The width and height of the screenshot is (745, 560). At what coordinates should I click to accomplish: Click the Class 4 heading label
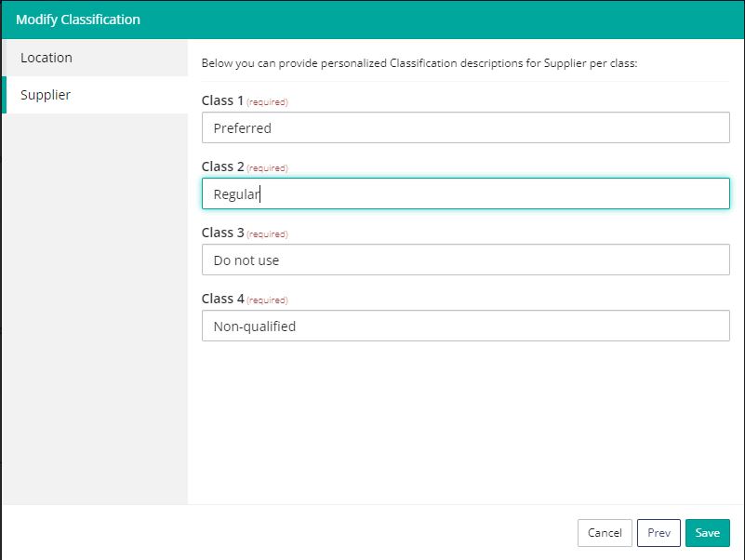(x=223, y=299)
